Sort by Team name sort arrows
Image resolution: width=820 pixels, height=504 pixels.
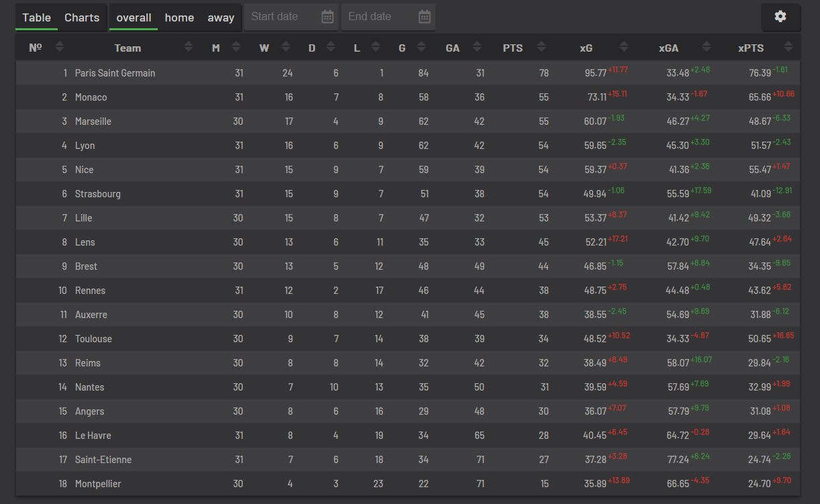(189, 47)
